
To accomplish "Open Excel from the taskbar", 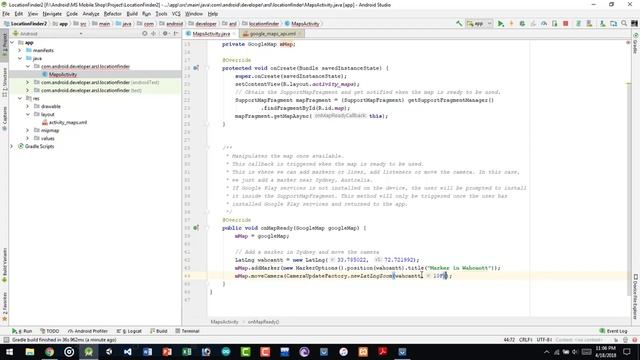I will [x=187, y=352].
